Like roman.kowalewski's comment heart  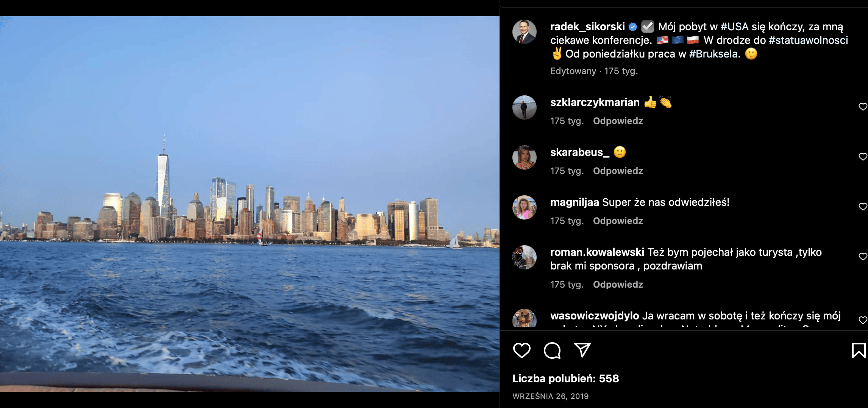(863, 257)
